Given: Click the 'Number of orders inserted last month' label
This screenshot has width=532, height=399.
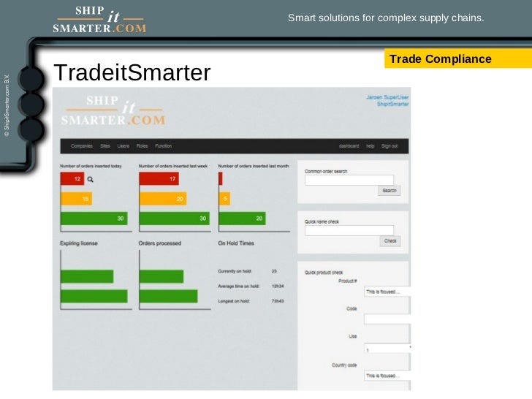Looking at the screenshot, I should [x=254, y=166].
